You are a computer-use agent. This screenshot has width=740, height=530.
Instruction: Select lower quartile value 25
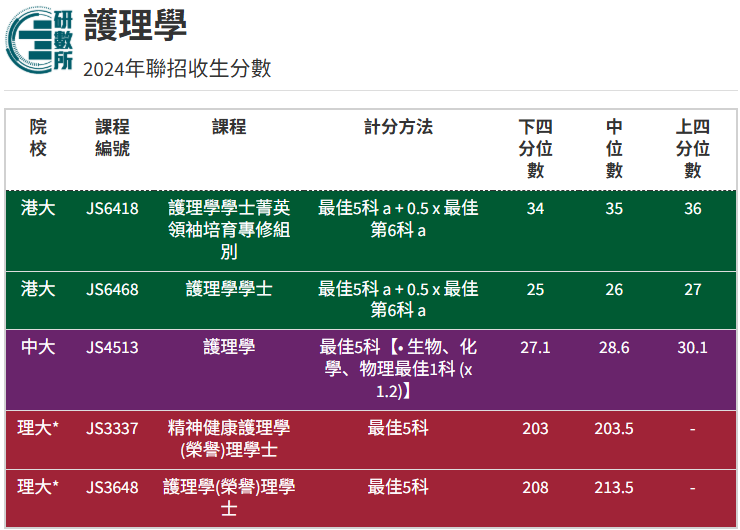pyautogui.click(x=535, y=289)
